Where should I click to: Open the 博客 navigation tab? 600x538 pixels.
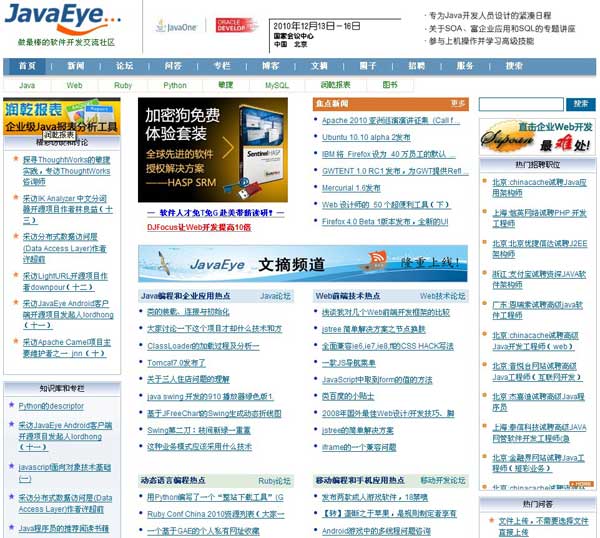271,66
